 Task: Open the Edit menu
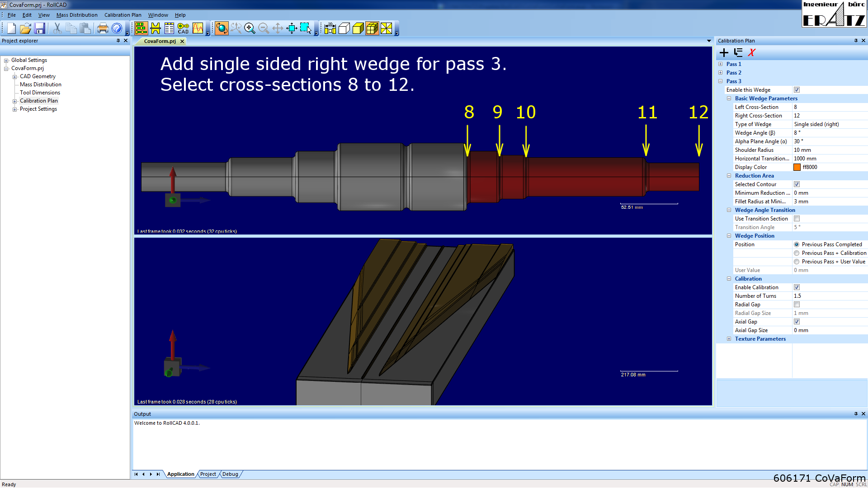click(x=27, y=15)
